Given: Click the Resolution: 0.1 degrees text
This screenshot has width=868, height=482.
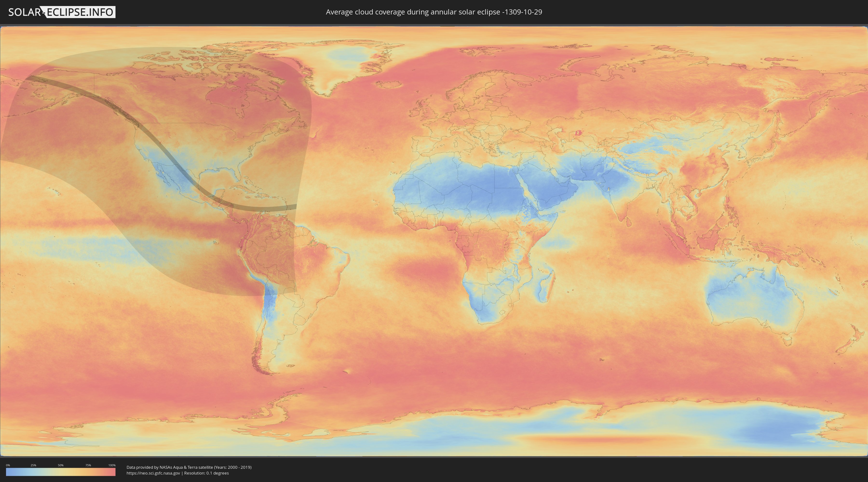Looking at the screenshot, I should pyautogui.click(x=206, y=473).
